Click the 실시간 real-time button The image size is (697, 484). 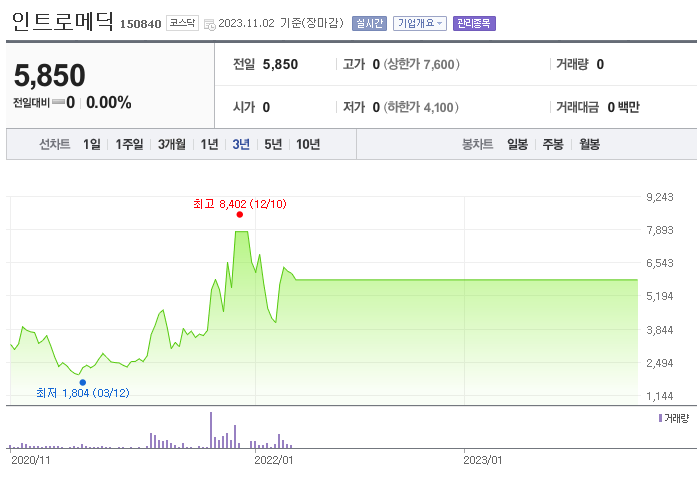point(369,23)
